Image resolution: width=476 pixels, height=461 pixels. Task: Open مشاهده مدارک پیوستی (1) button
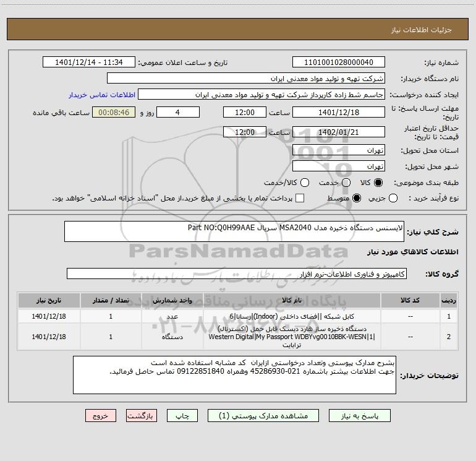[x=263, y=416]
